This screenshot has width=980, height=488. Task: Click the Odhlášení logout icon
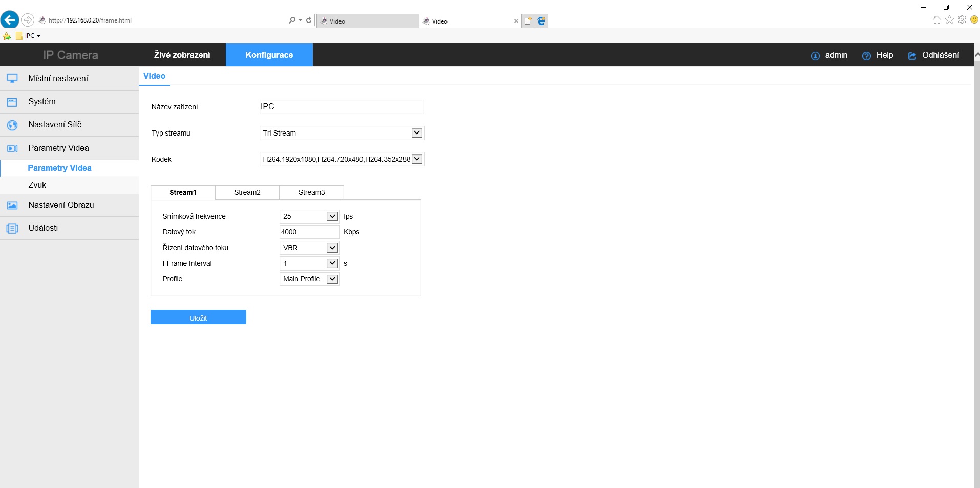(x=912, y=56)
